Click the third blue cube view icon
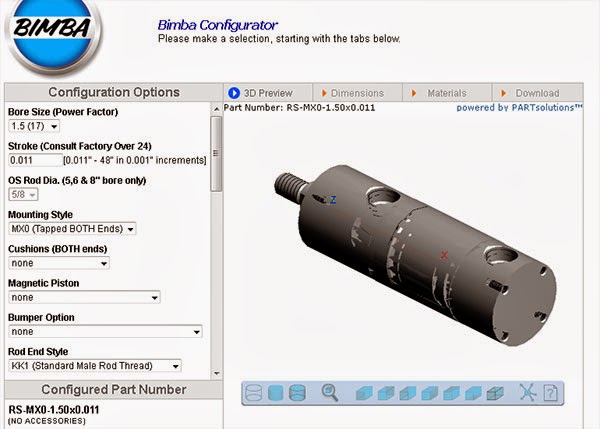The image size is (600, 429). [408, 393]
